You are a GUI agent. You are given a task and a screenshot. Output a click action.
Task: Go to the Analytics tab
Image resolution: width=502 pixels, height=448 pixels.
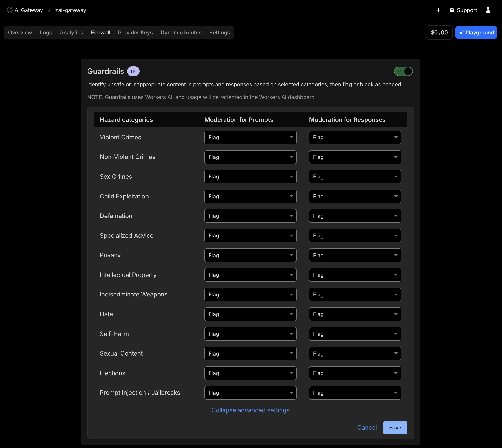tap(71, 33)
